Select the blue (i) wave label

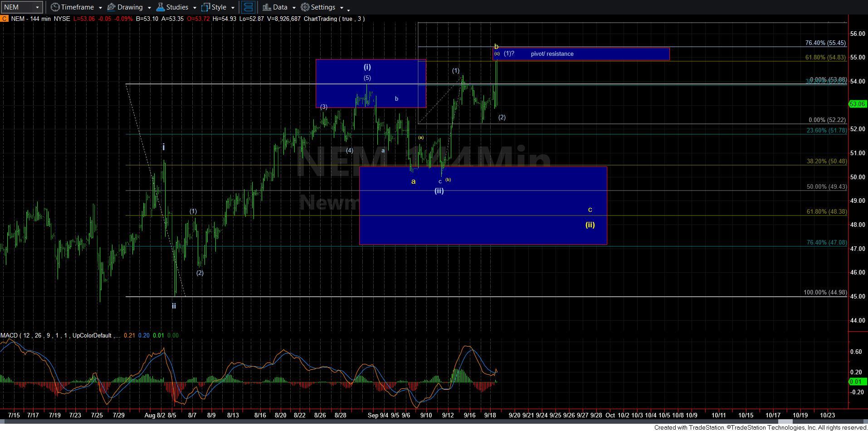pyautogui.click(x=367, y=67)
